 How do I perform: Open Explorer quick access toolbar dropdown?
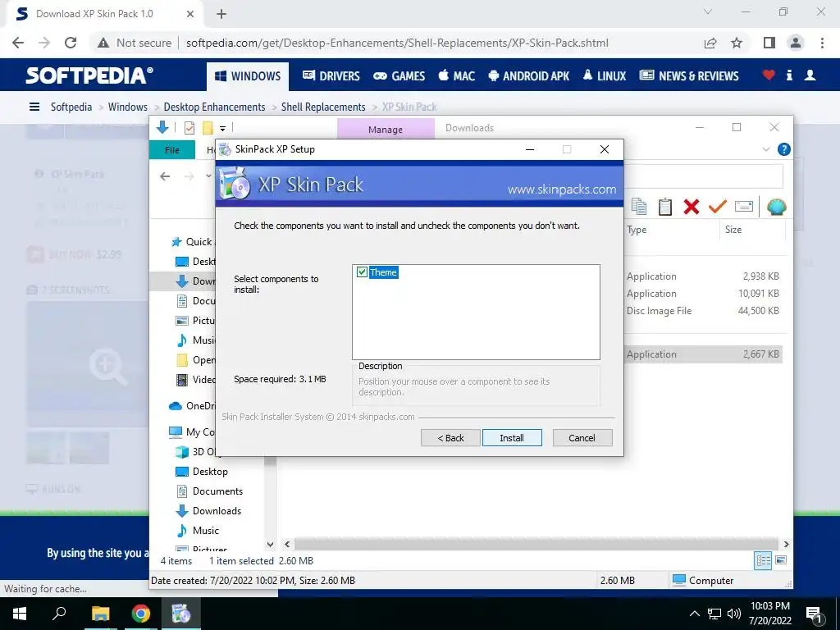point(222,128)
